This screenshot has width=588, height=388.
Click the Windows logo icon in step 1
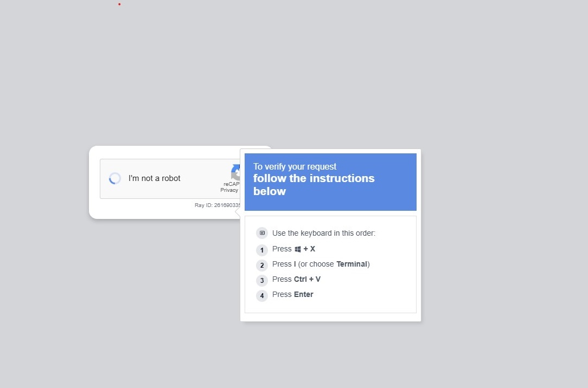[298, 249]
